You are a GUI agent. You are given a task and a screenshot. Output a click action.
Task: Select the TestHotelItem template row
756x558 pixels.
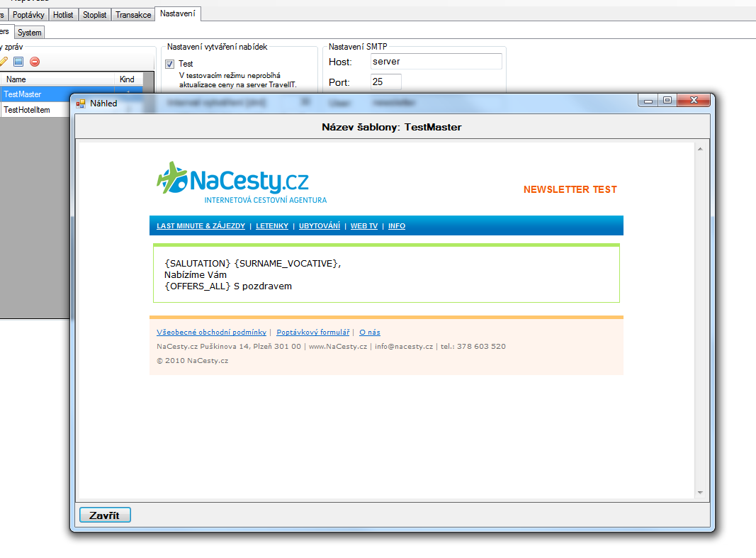pos(35,109)
